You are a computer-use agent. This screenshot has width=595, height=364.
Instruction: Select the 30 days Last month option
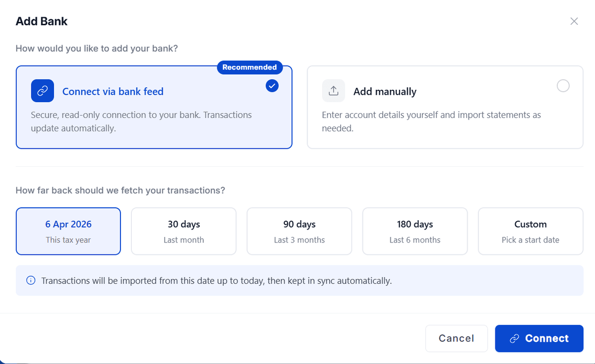(x=183, y=231)
